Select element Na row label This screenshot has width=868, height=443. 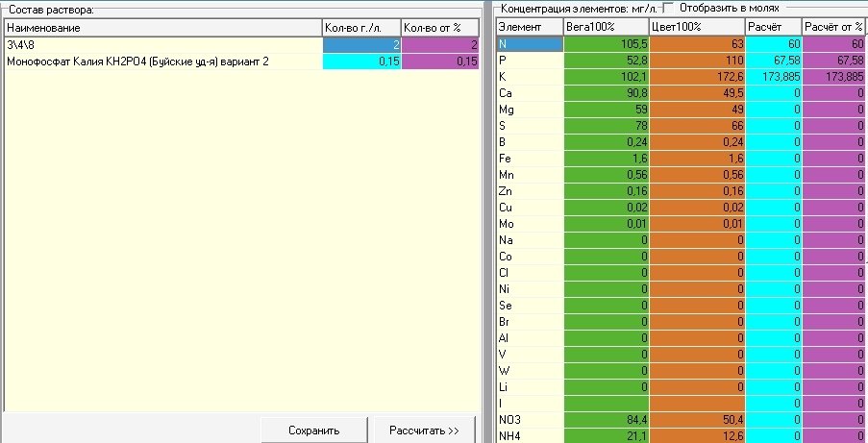(530, 240)
